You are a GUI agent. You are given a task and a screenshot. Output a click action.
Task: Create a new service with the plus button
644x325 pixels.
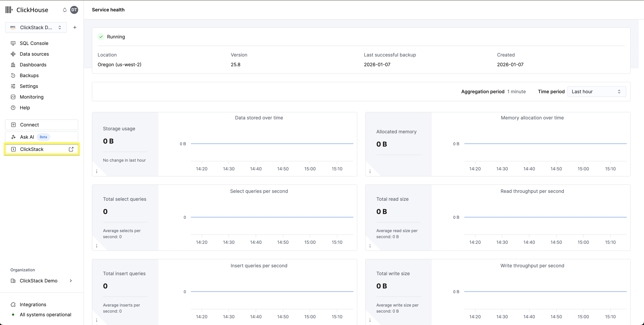point(75,27)
